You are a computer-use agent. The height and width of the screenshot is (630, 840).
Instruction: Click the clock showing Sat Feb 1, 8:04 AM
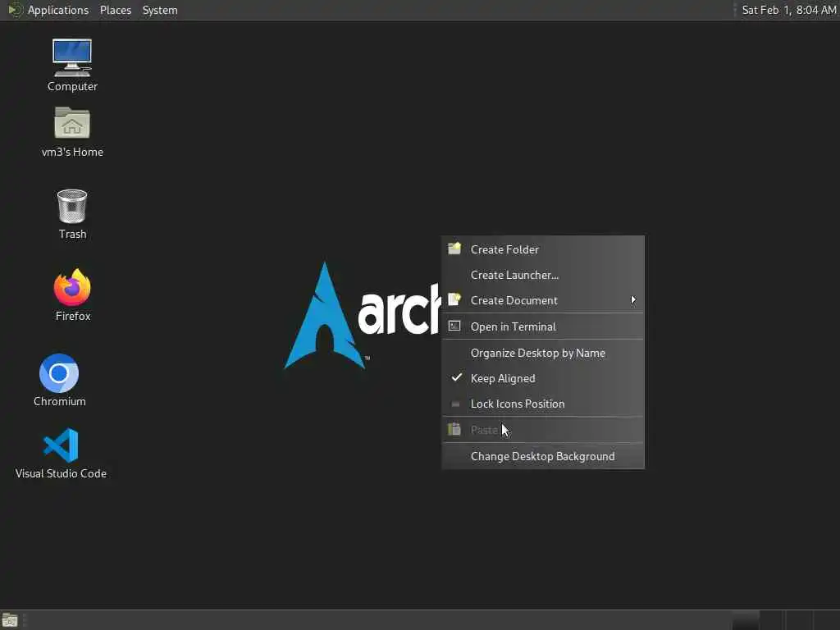point(788,10)
